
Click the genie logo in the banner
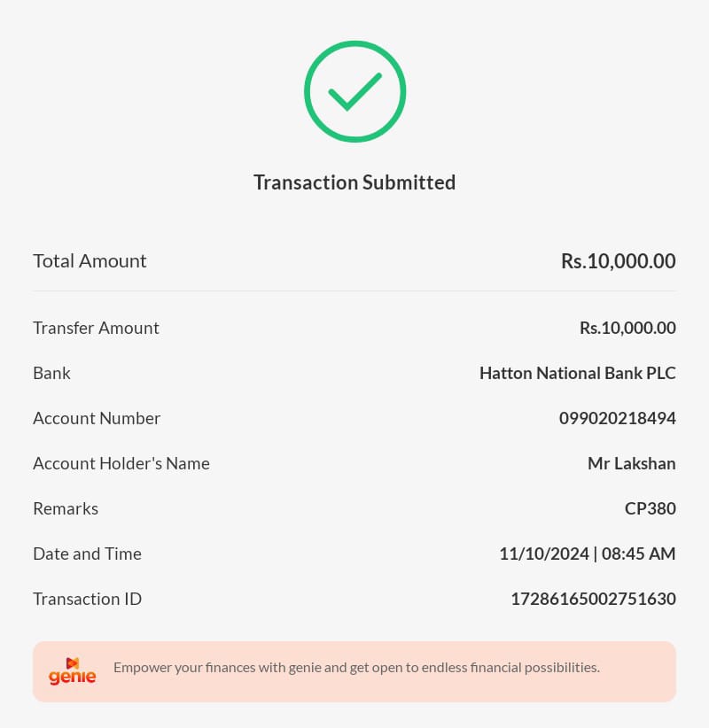tap(73, 671)
